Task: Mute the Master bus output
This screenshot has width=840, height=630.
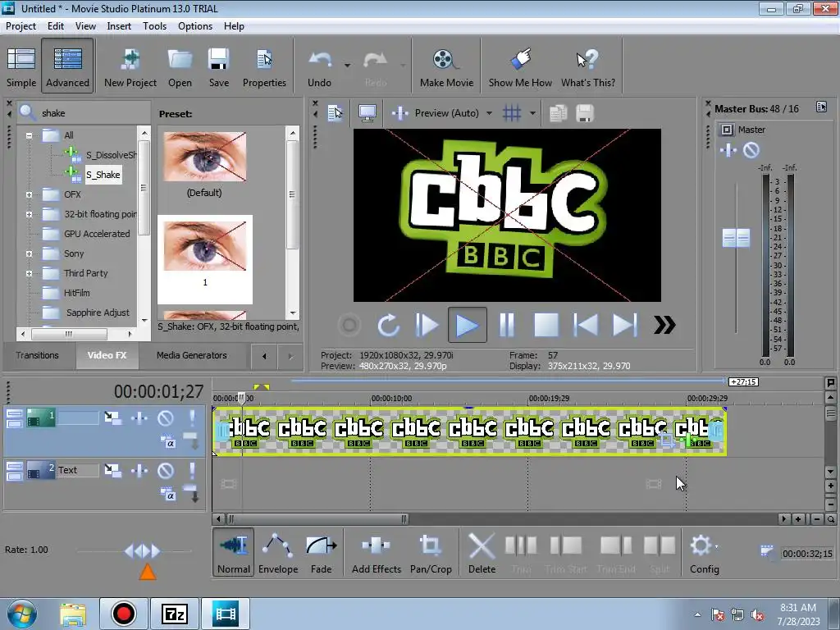Action: (x=751, y=151)
